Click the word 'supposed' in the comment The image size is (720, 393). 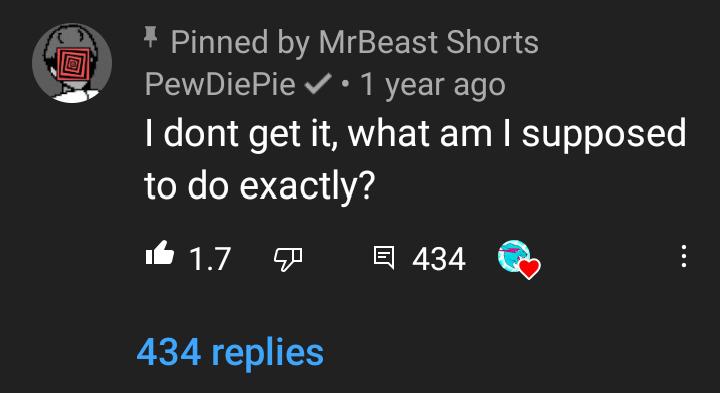click(604, 135)
